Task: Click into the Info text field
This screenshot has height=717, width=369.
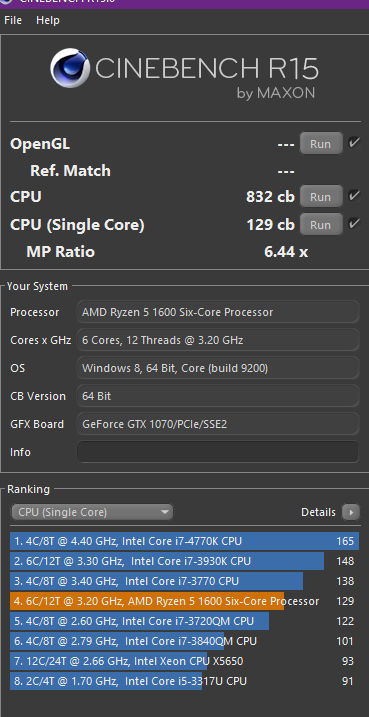Action: [218, 452]
